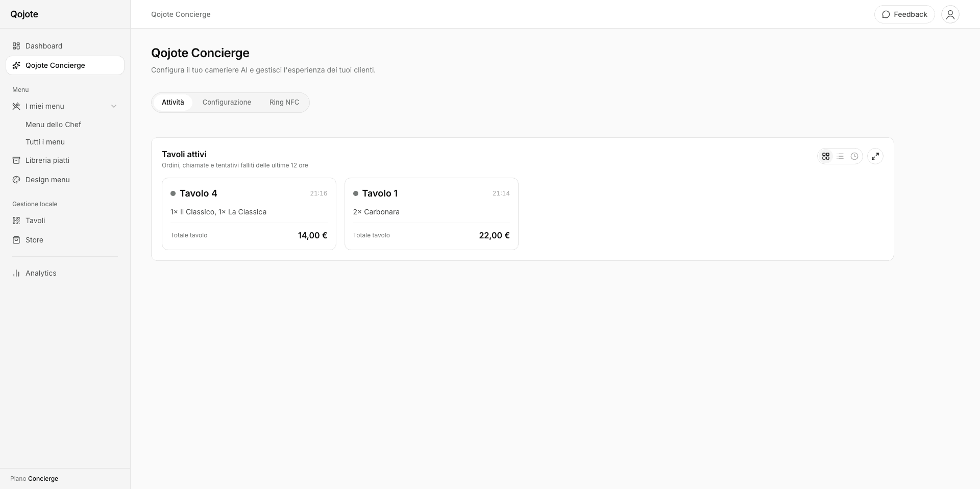
Task: Click Piano Concierge plan label
Action: [x=34, y=479]
